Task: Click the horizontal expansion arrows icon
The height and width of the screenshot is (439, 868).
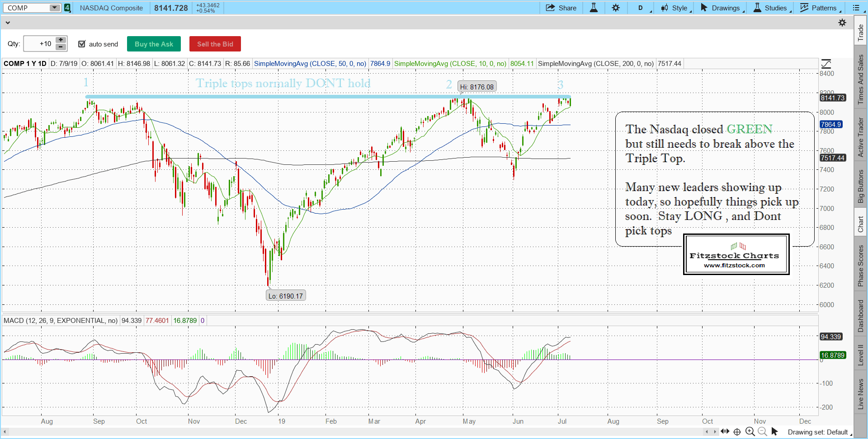Action: coord(725,431)
